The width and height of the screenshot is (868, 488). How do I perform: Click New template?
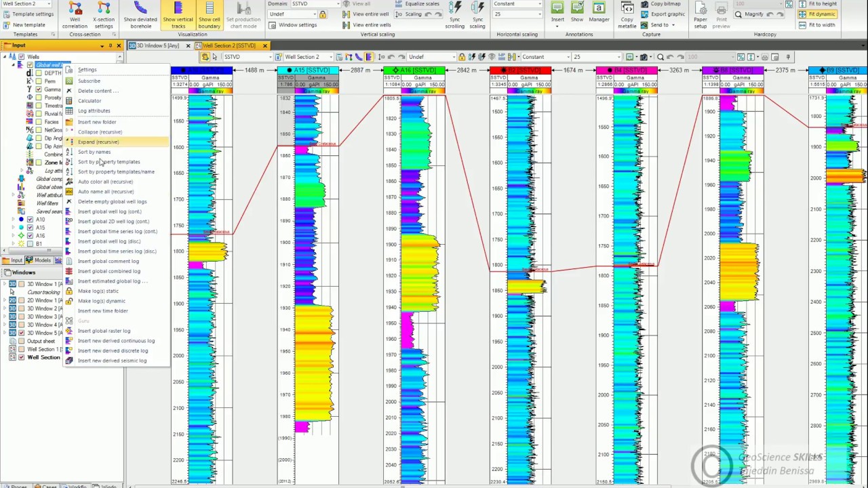point(24,24)
